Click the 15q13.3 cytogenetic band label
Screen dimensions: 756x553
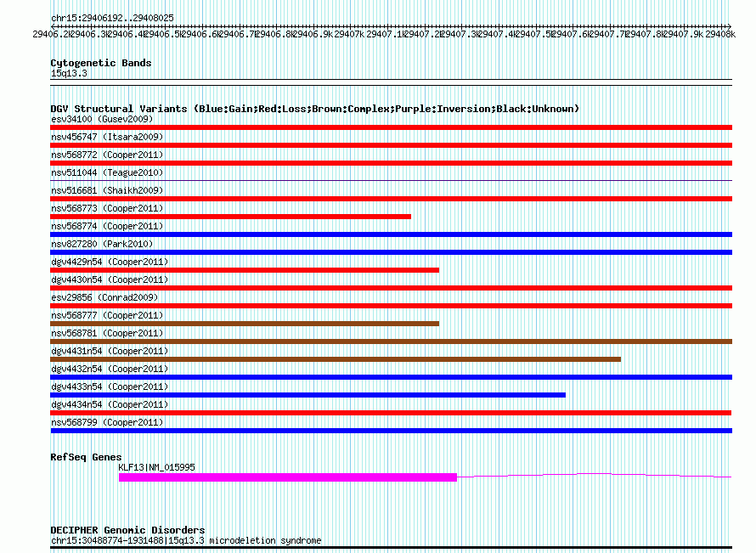69,73
